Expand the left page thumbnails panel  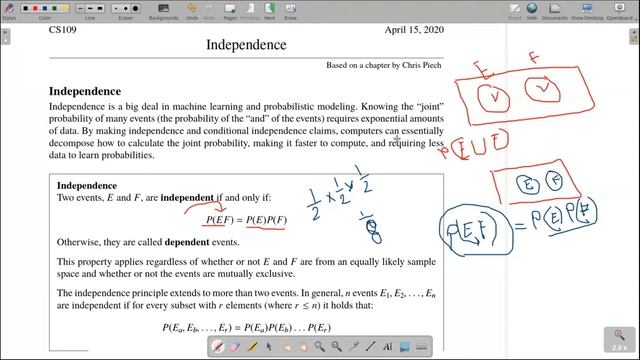click(5, 36)
